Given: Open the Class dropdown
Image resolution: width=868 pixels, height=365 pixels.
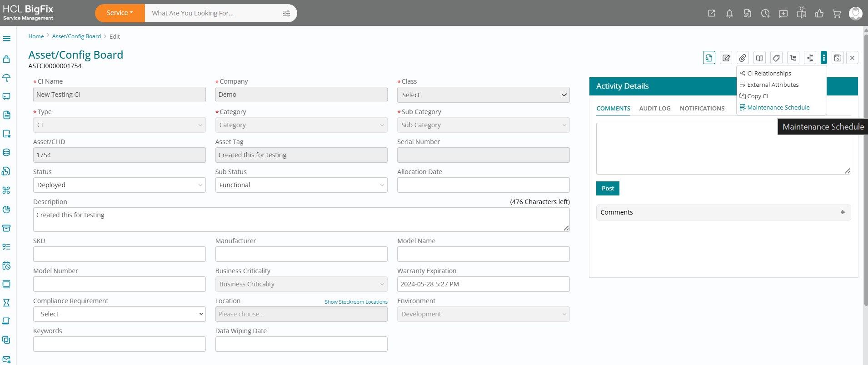Looking at the screenshot, I should pos(483,95).
